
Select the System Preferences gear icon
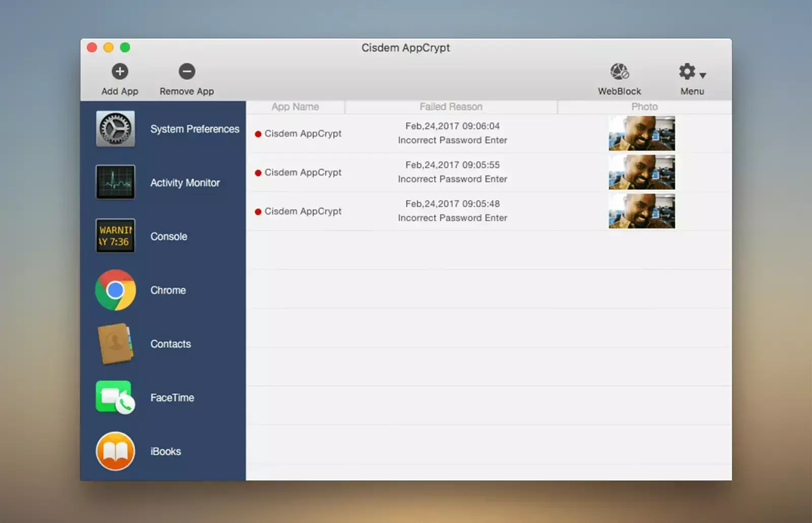coord(115,129)
